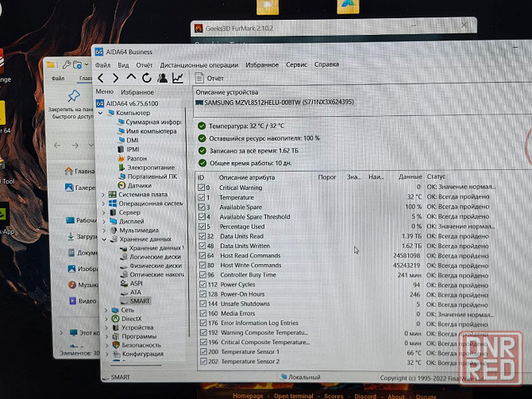Expand the Системная плата tree node
Screen dimensions: 532x399
(x=103, y=195)
